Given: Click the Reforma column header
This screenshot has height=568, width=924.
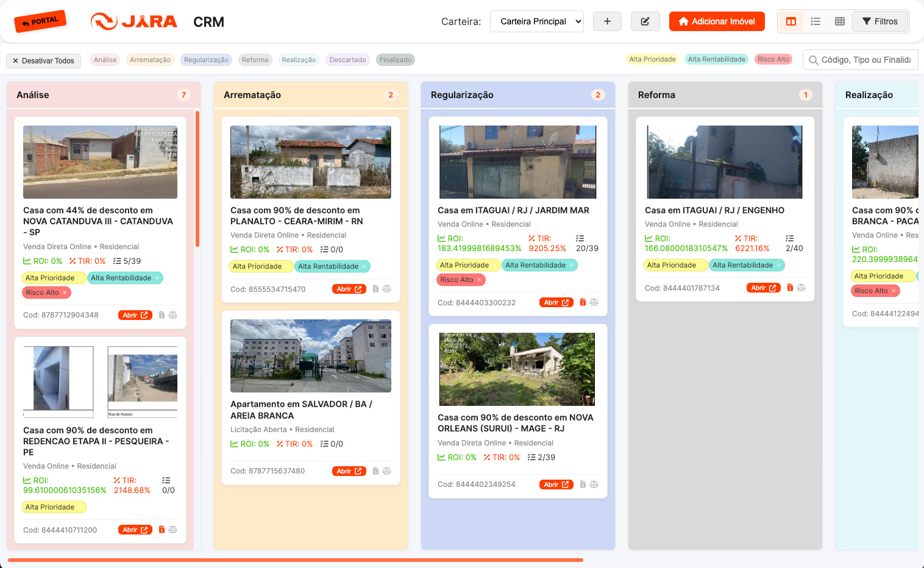Looking at the screenshot, I should [725, 95].
